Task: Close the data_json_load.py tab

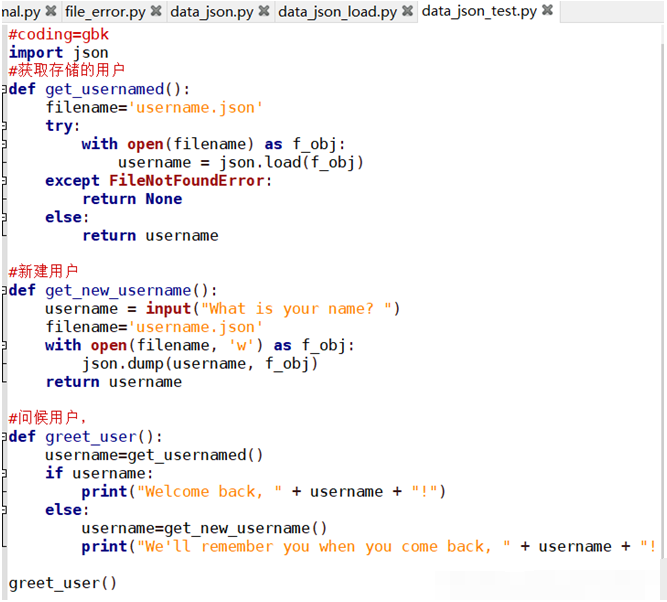Action: pyautogui.click(x=407, y=11)
